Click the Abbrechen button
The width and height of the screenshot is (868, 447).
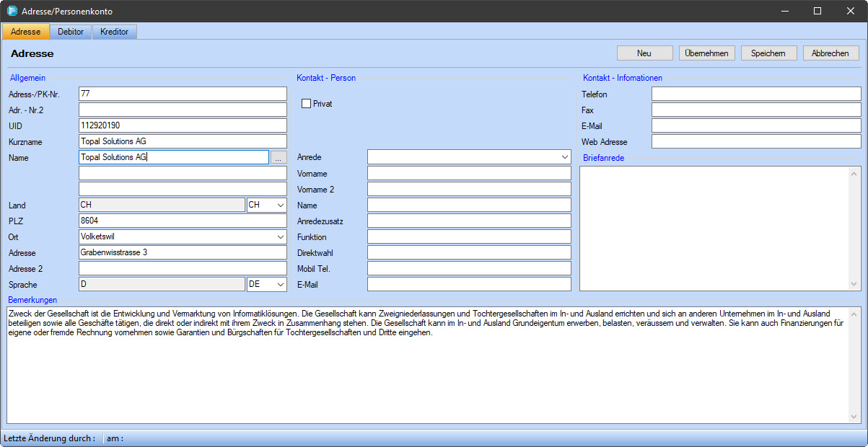tap(830, 53)
